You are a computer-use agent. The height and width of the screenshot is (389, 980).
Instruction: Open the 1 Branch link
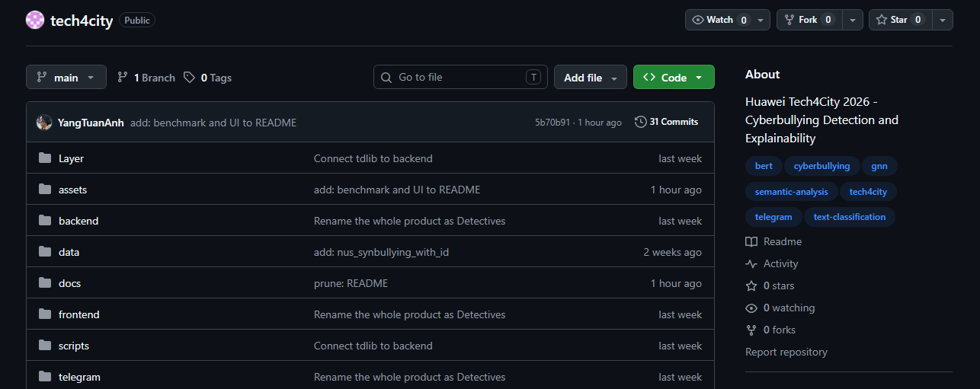click(x=146, y=78)
